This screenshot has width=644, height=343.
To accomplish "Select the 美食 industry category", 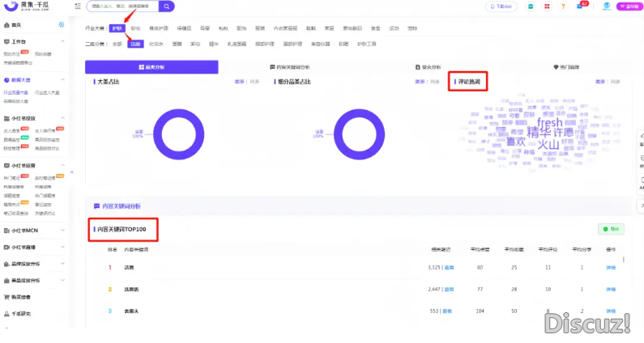I will [376, 28].
